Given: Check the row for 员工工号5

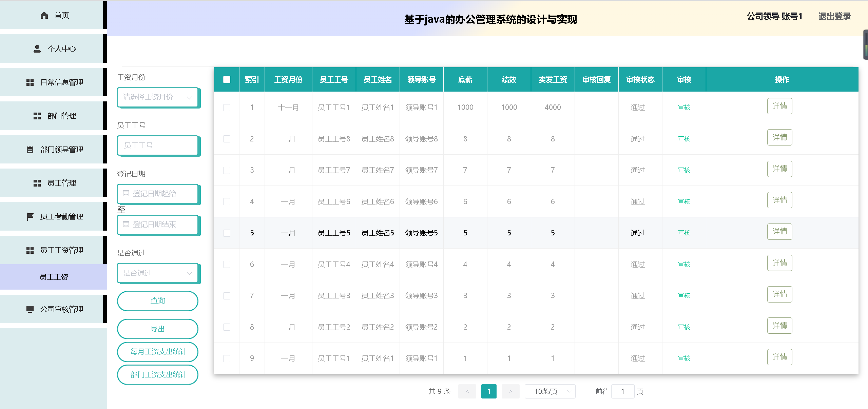Looking at the screenshot, I should [227, 233].
